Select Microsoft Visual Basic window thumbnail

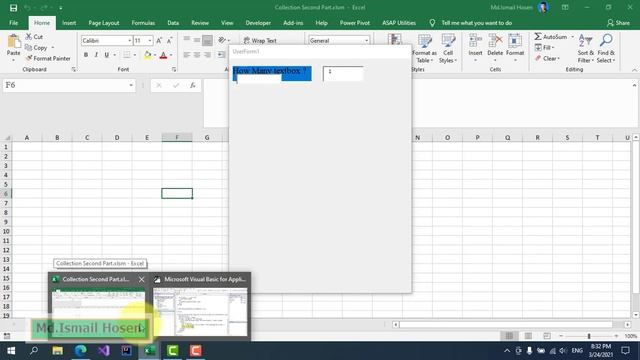[200, 312]
